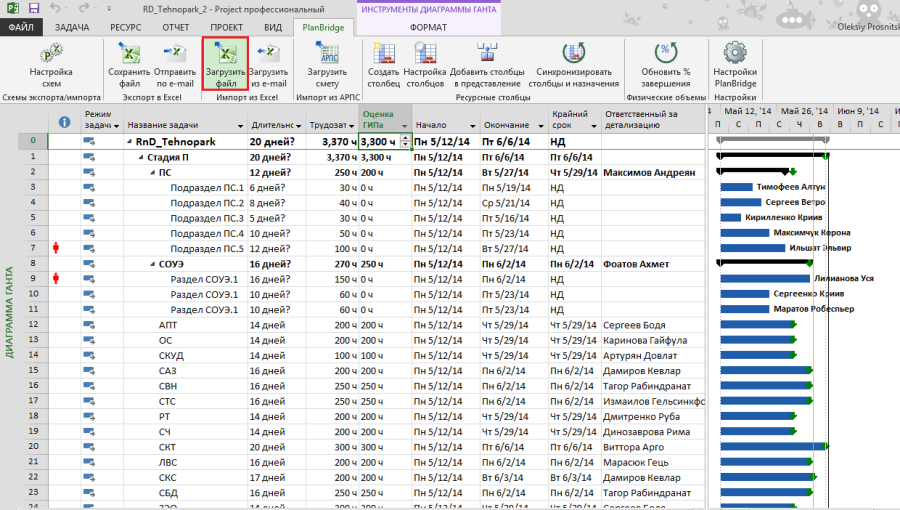The width and height of the screenshot is (900, 510).
Task: Switch to the ВИД ribbon tab
Action: point(273,27)
